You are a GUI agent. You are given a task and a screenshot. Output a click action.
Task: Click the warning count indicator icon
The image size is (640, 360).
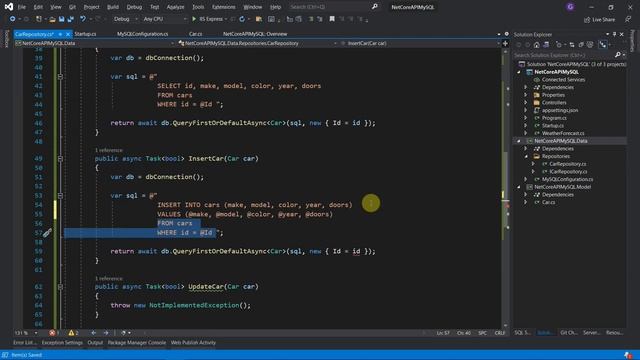pyautogui.click(x=71, y=333)
